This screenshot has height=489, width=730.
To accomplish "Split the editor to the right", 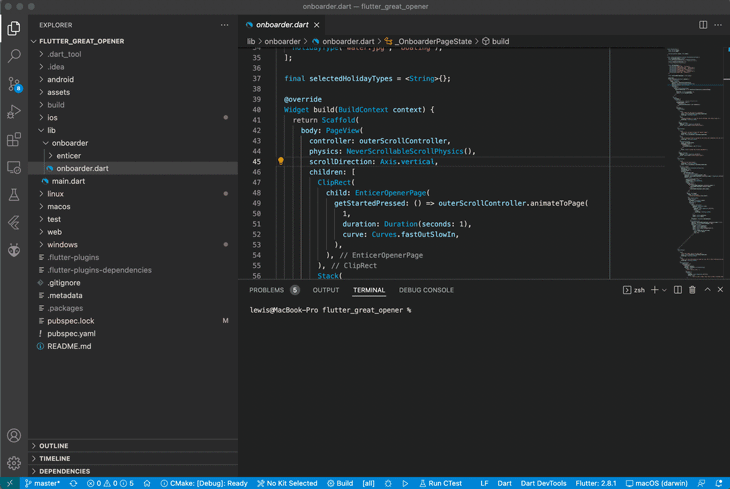I will click(x=703, y=25).
